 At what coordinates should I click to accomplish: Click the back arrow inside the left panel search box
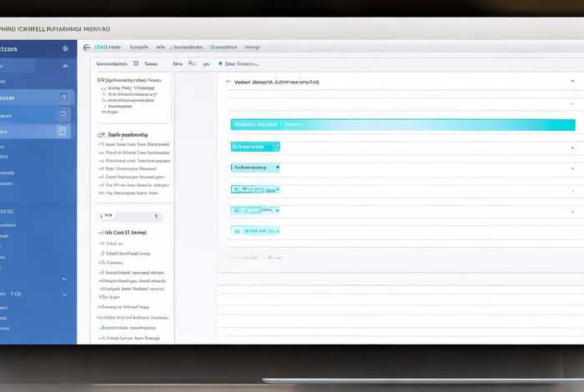pyautogui.click(x=100, y=215)
